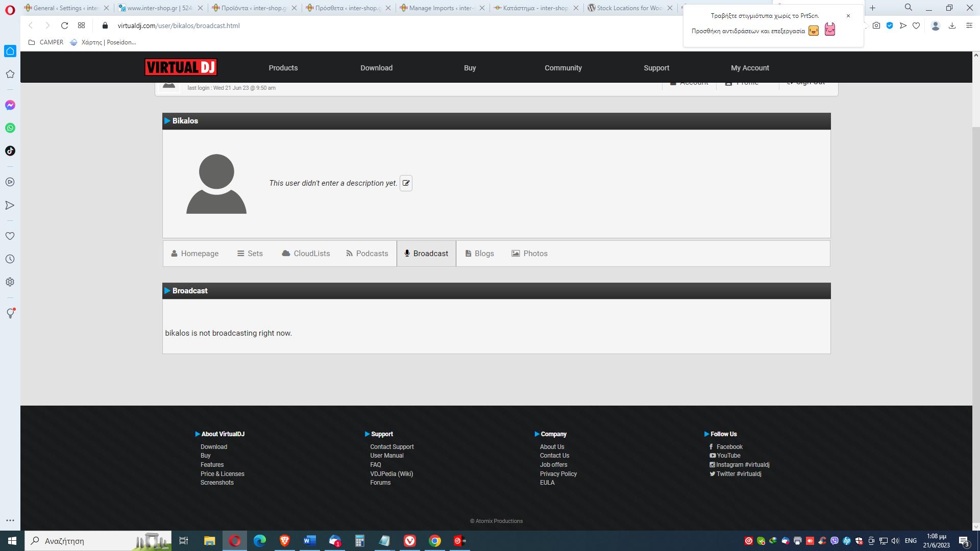The image size is (980, 551).
Task: Switch to the Sets tab
Action: coord(250,254)
